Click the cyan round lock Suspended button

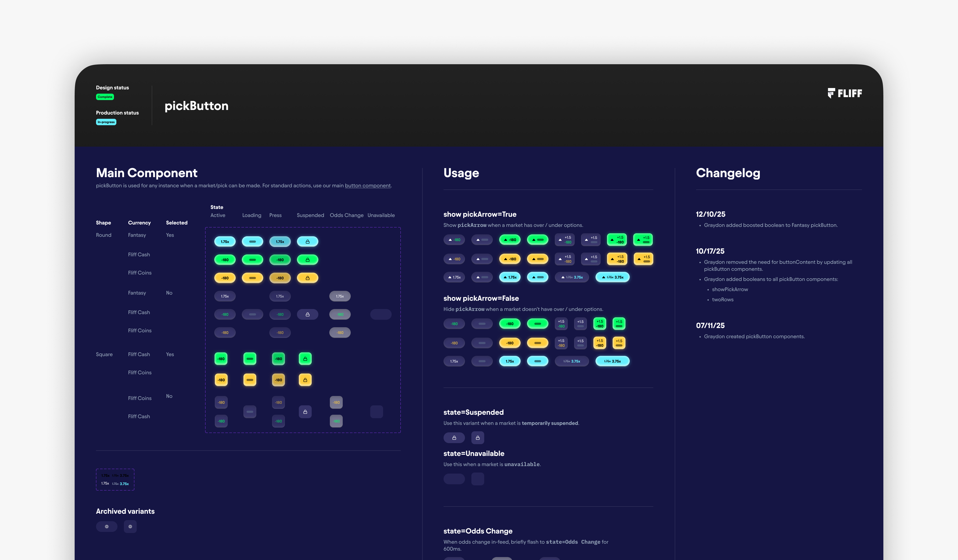307,242
